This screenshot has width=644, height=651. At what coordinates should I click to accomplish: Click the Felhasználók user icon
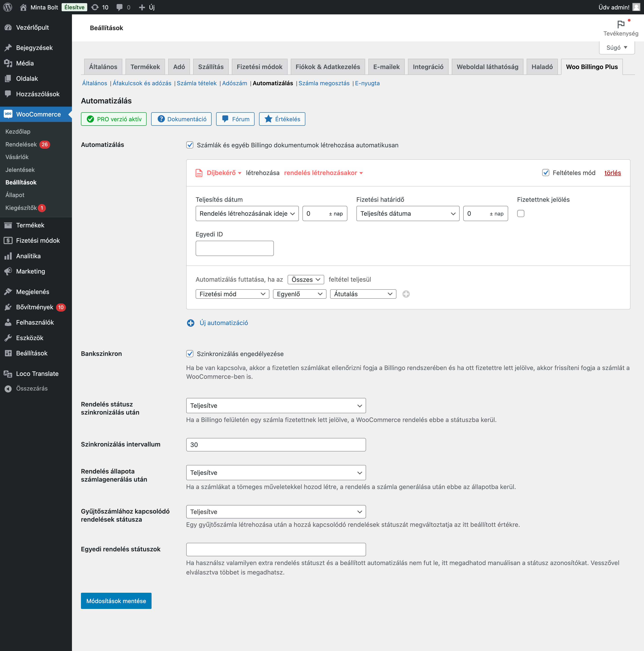(x=8, y=322)
